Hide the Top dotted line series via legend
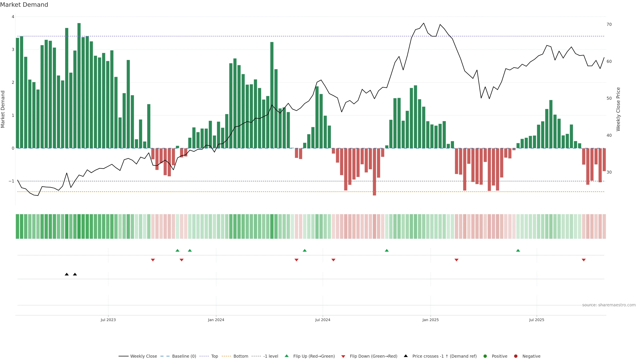Screen dimensions: 644x362 tap(214, 356)
